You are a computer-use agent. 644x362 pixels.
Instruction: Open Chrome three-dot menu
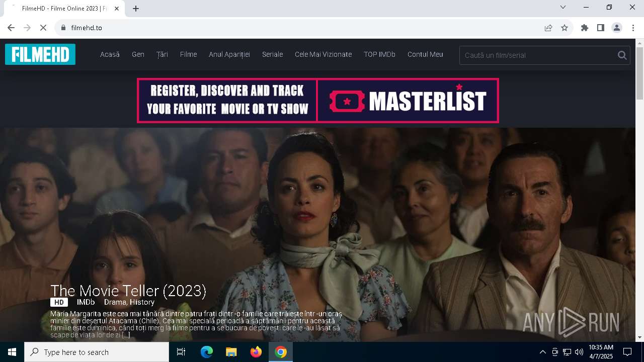[633, 28]
